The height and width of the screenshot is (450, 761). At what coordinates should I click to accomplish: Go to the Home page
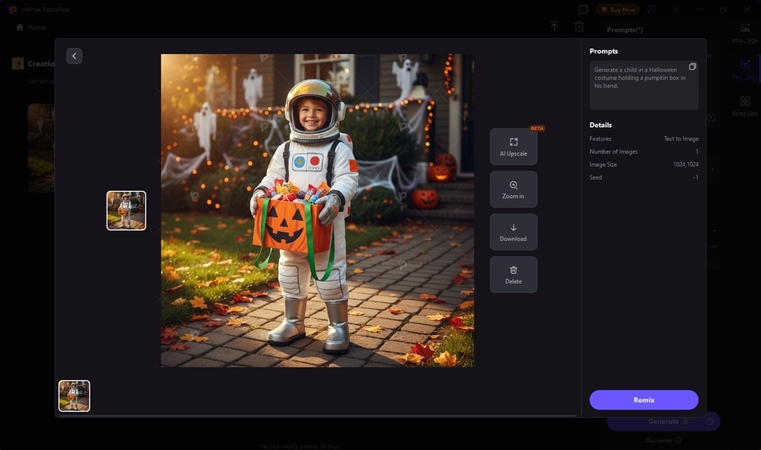point(31,27)
